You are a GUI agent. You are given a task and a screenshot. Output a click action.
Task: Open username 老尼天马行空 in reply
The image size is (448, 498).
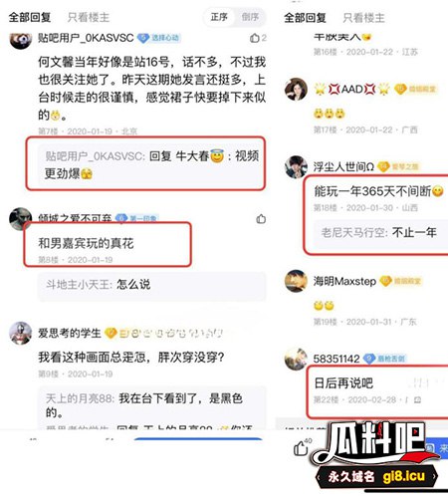coord(353,232)
